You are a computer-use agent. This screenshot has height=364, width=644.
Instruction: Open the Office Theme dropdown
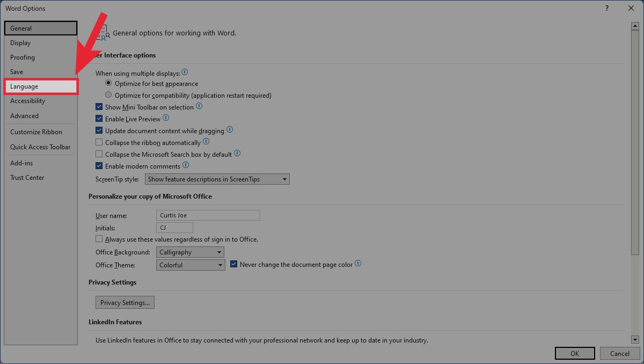click(x=191, y=265)
